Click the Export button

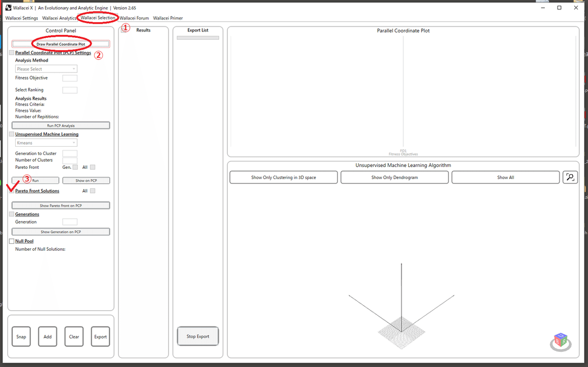coord(100,337)
